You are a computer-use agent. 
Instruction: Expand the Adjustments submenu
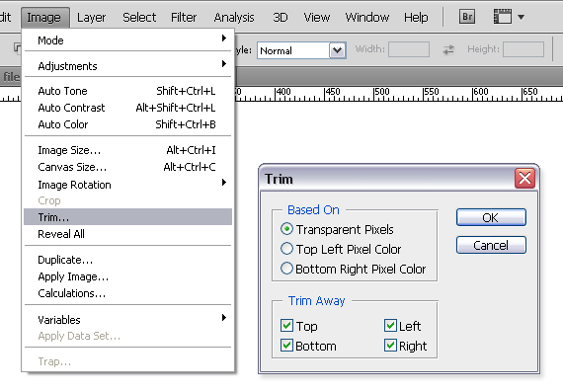coord(127,66)
